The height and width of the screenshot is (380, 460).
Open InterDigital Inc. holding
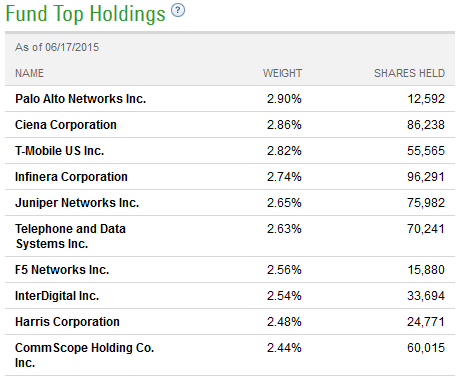tap(57, 296)
